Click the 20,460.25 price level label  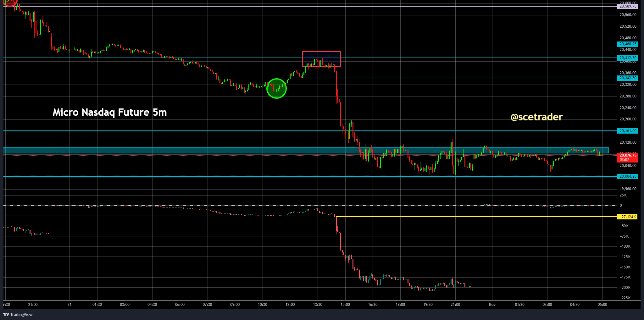[x=628, y=44]
